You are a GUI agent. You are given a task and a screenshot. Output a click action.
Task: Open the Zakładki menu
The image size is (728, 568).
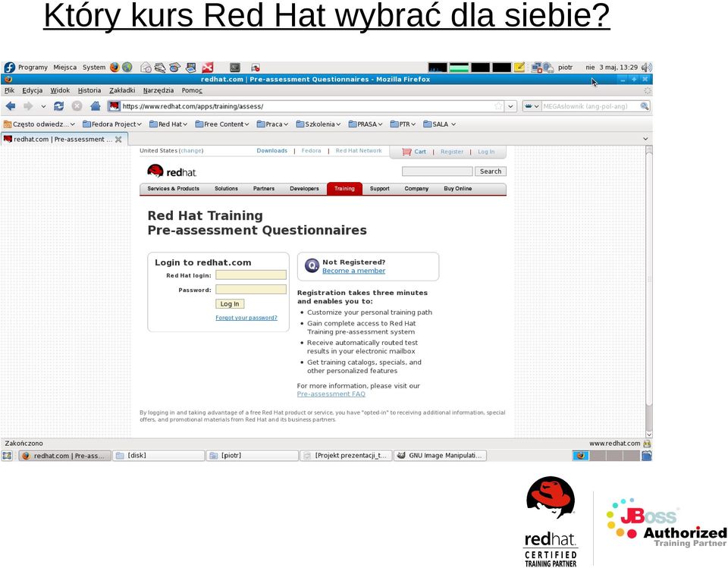pyautogui.click(x=122, y=90)
